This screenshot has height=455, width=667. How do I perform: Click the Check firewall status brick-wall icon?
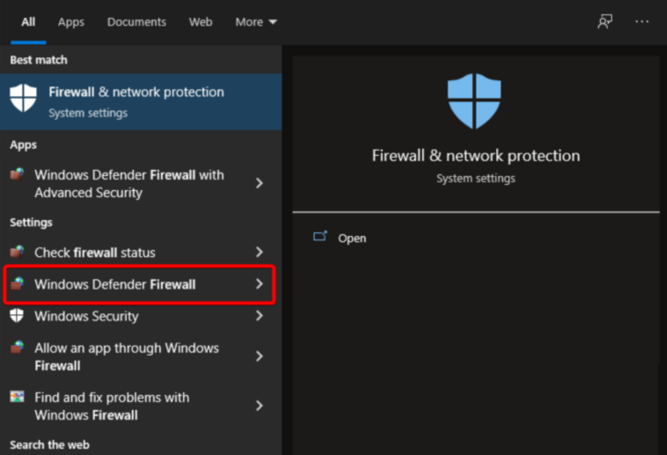coord(17,252)
